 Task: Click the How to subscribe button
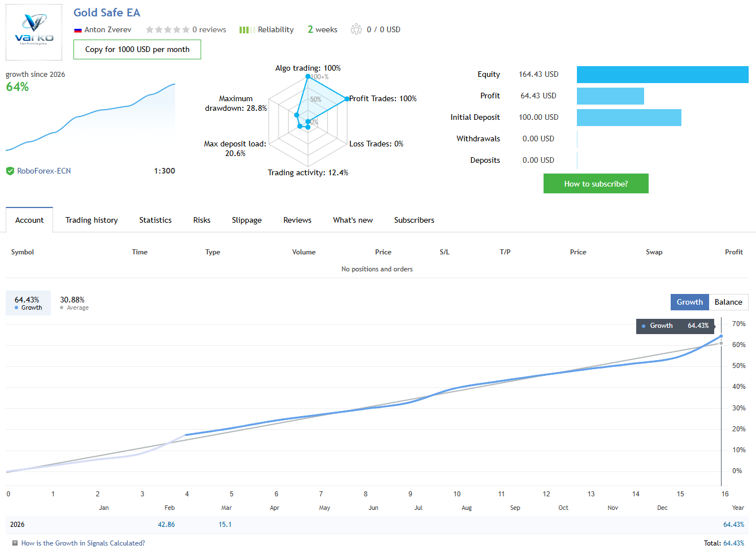tap(596, 184)
